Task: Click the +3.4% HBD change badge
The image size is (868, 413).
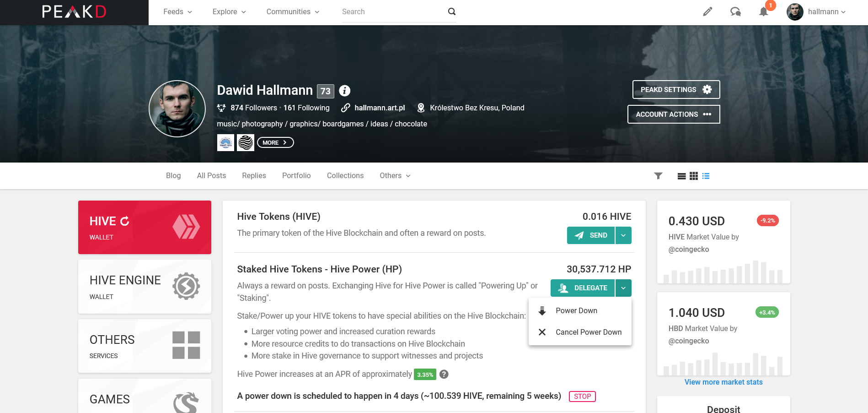Action: [767, 312]
